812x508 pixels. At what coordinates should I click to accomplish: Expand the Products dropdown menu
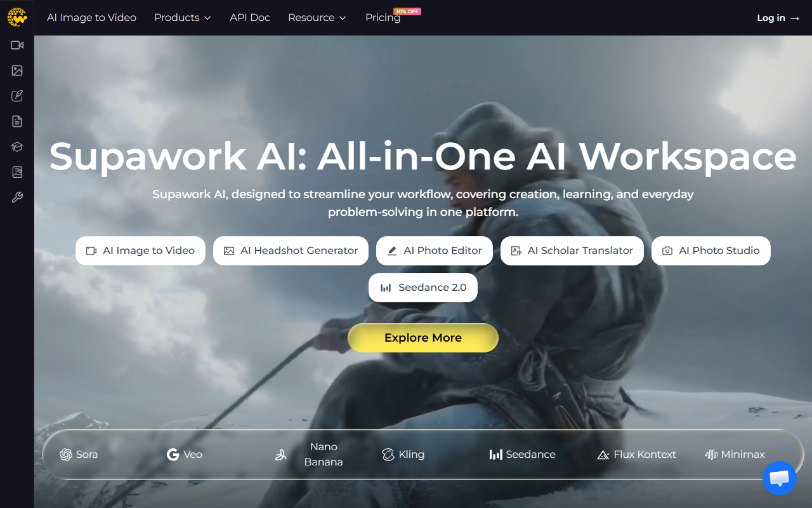[x=183, y=18]
